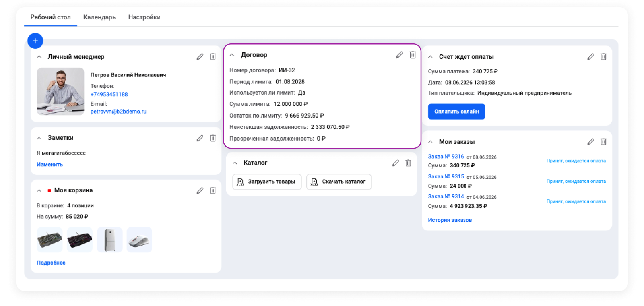Click the cart total 85 020 ₽
The height and width of the screenshot is (306, 644).
coord(77,217)
